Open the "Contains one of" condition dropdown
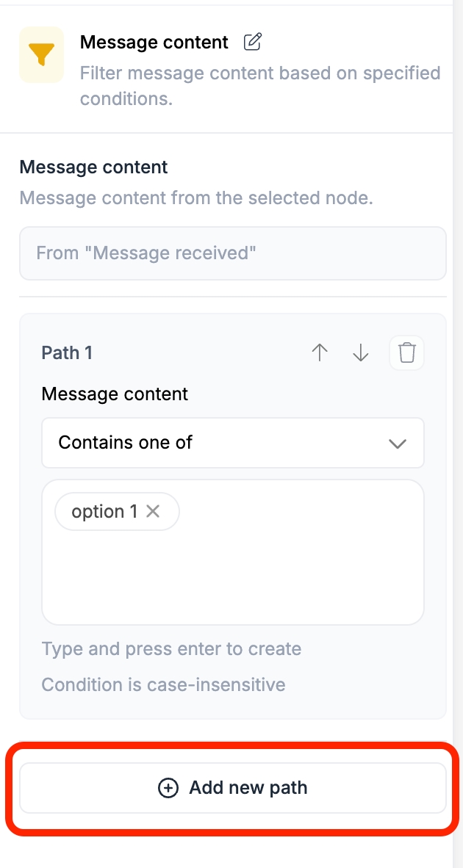Screen dimensions: 463x868 pos(220,443)
